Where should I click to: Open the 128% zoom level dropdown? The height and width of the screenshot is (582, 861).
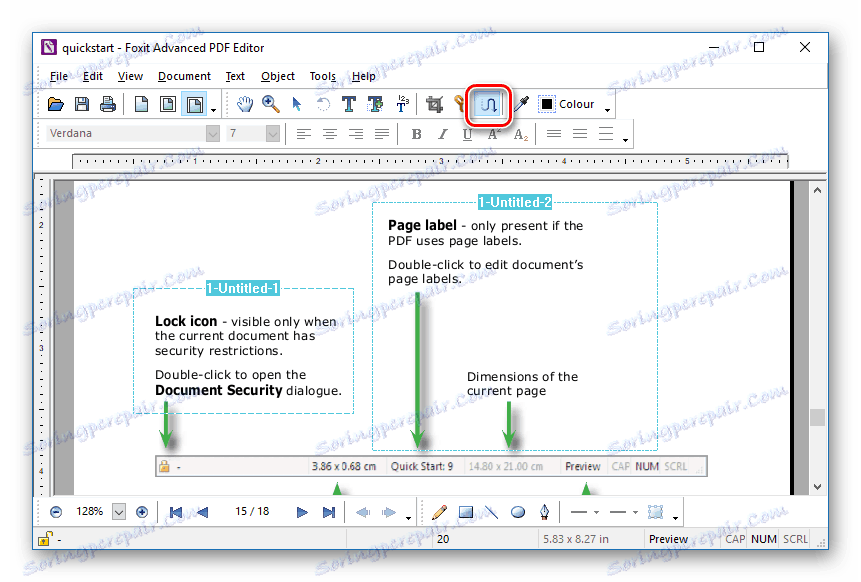click(119, 512)
